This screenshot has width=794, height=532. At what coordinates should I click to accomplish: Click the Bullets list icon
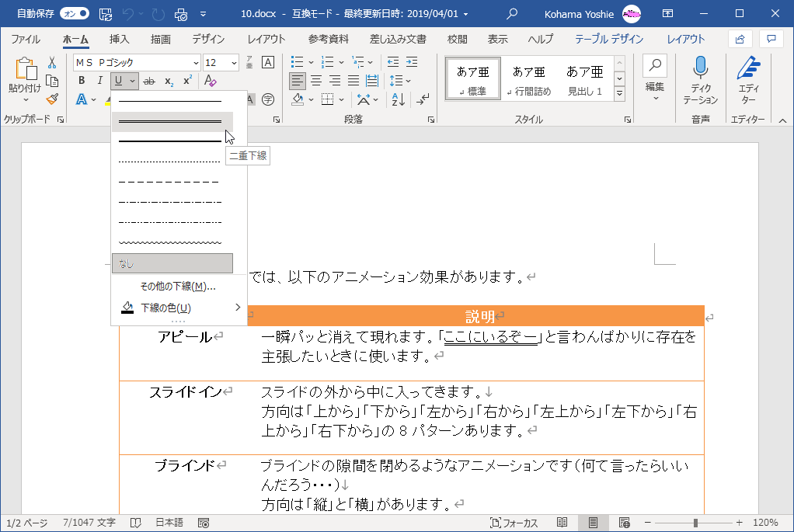[x=298, y=62]
